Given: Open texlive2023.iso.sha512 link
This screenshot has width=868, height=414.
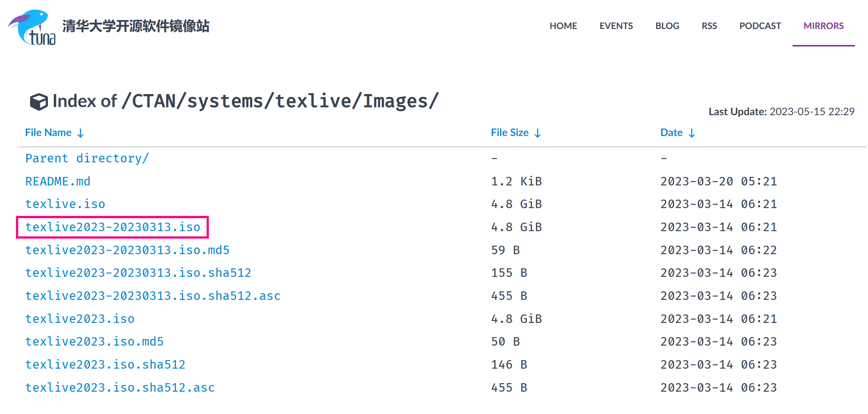Looking at the screenshot, I should pyautogui.click(x=105, y=365).
